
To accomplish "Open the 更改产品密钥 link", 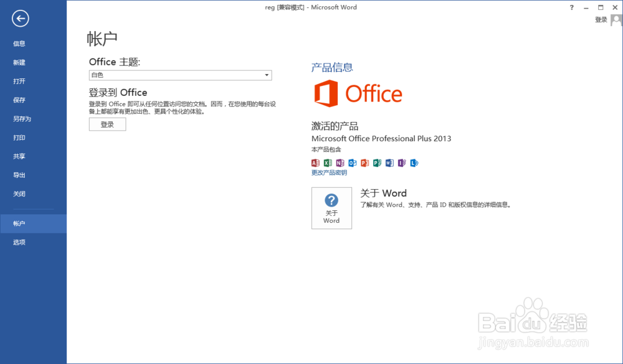I will click(x=328, y=172).
